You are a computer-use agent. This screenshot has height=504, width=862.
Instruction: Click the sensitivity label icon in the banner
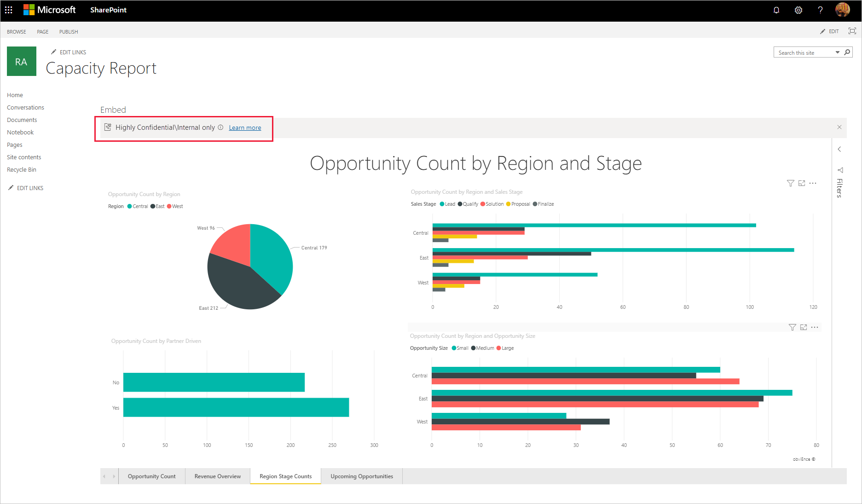[108, 127]
